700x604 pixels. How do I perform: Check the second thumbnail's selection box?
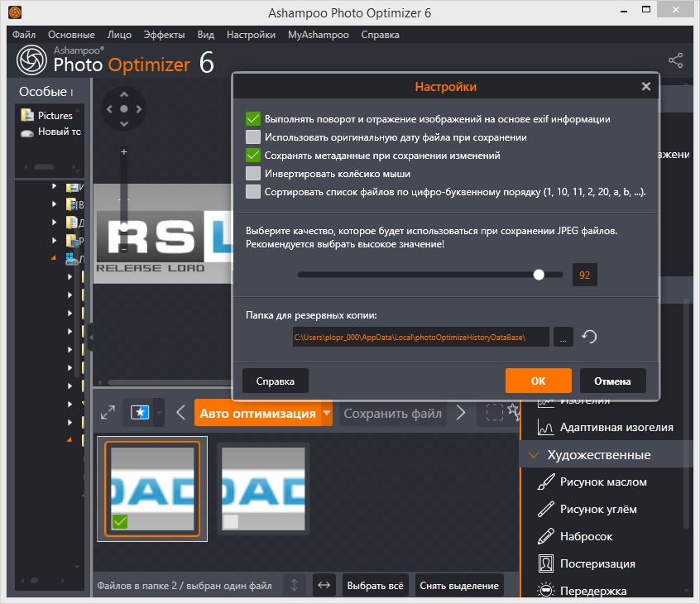[230, 521]
